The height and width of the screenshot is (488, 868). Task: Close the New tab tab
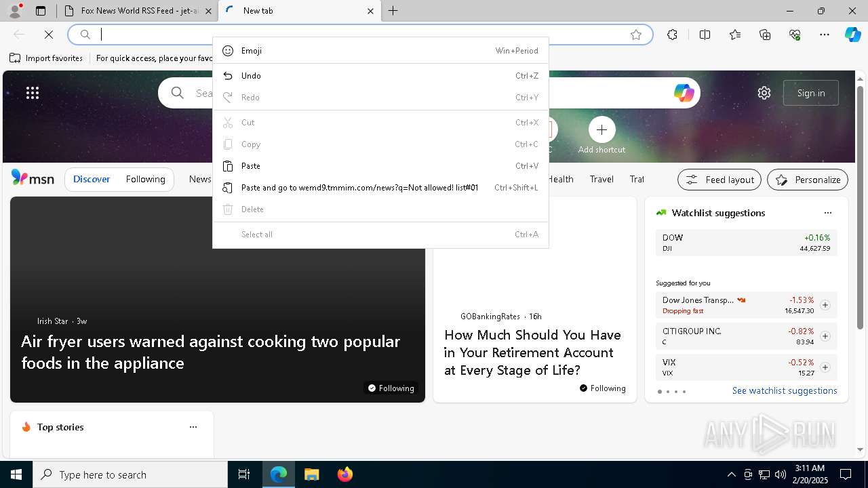[x=370, y=11]
